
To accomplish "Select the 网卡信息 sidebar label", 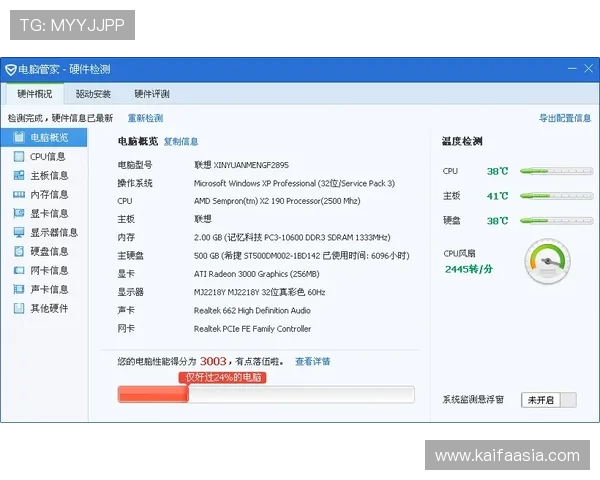I will click(x=49, y=271).
